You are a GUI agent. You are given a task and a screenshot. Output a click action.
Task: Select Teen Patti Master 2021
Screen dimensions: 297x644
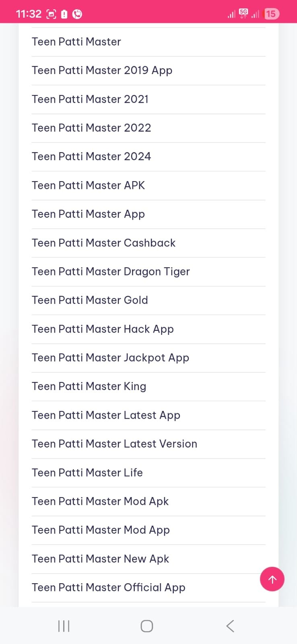point(90,99)
